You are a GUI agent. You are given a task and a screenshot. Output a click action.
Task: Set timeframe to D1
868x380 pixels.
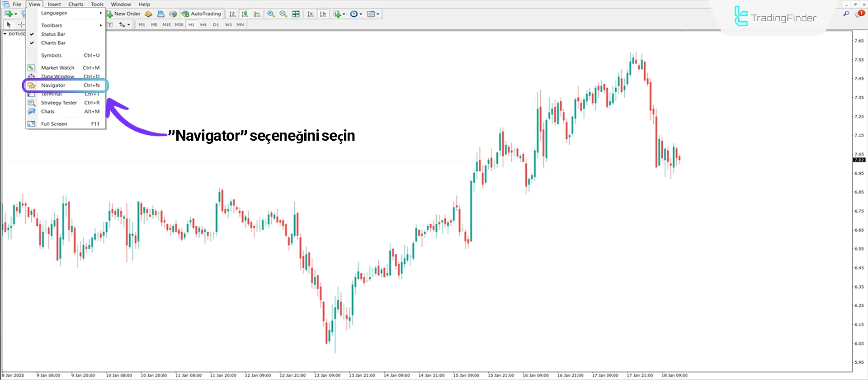point(216,24)
